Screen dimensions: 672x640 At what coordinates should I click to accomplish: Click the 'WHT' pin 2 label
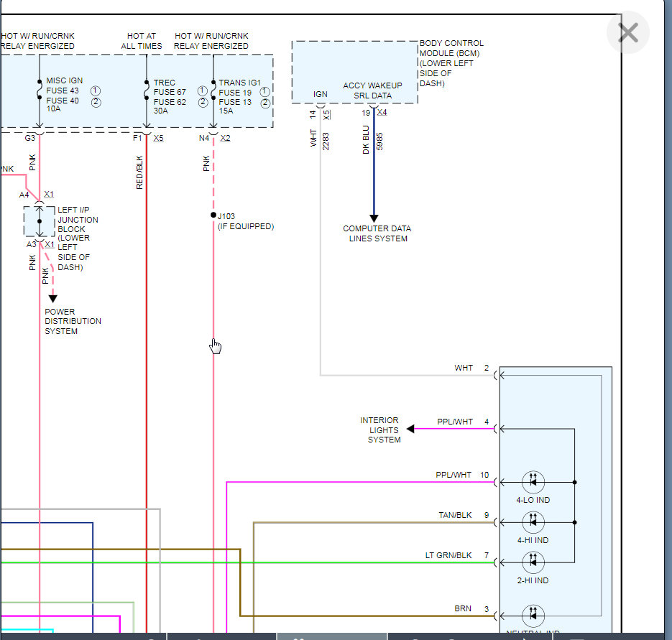[464, 368]
